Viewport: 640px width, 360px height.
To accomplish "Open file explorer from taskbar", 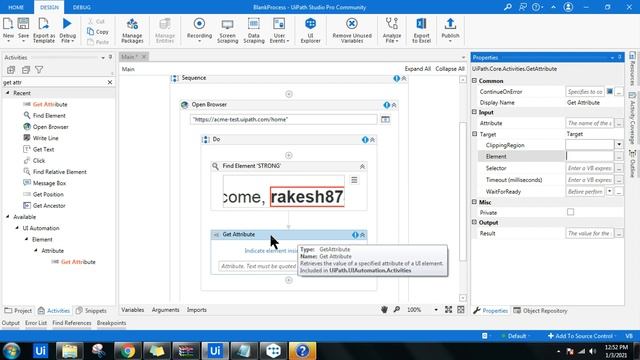I will 69,351.
